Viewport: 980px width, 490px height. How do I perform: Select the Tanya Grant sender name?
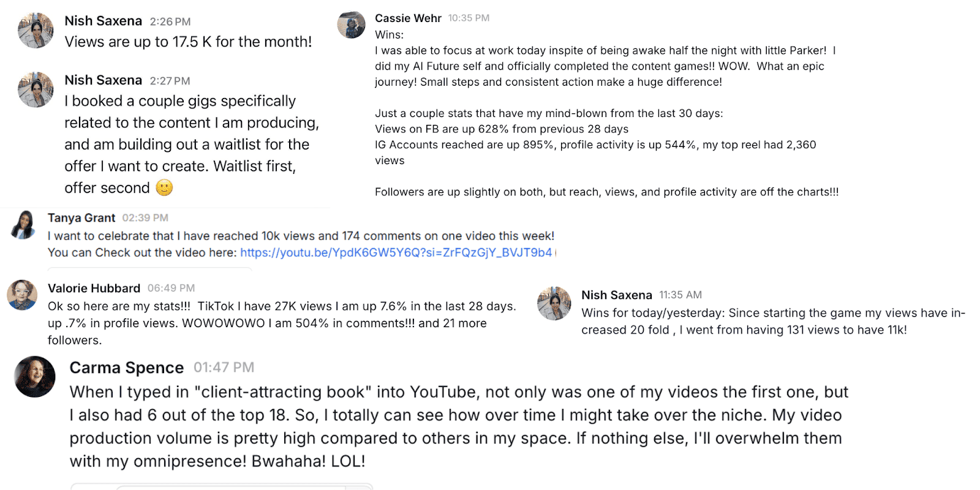pos(81,218)
